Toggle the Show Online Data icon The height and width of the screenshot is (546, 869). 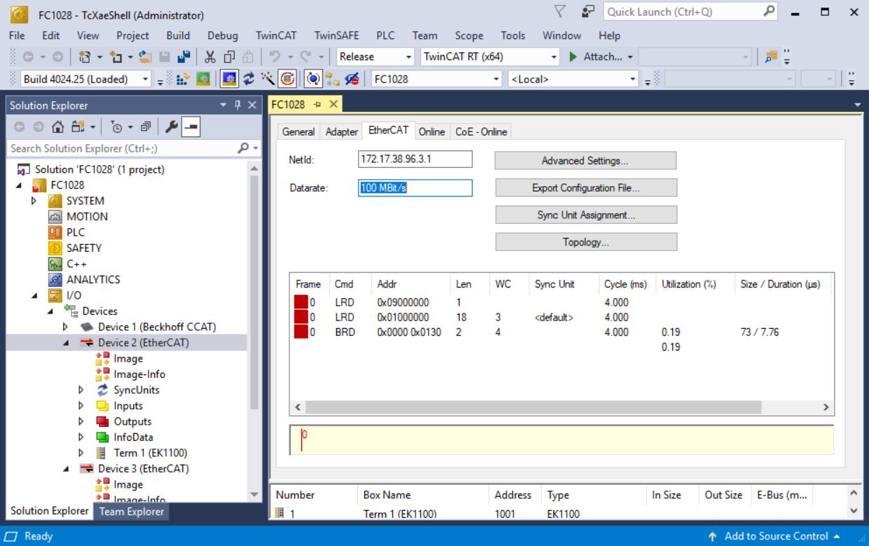(x=313, y=79)
